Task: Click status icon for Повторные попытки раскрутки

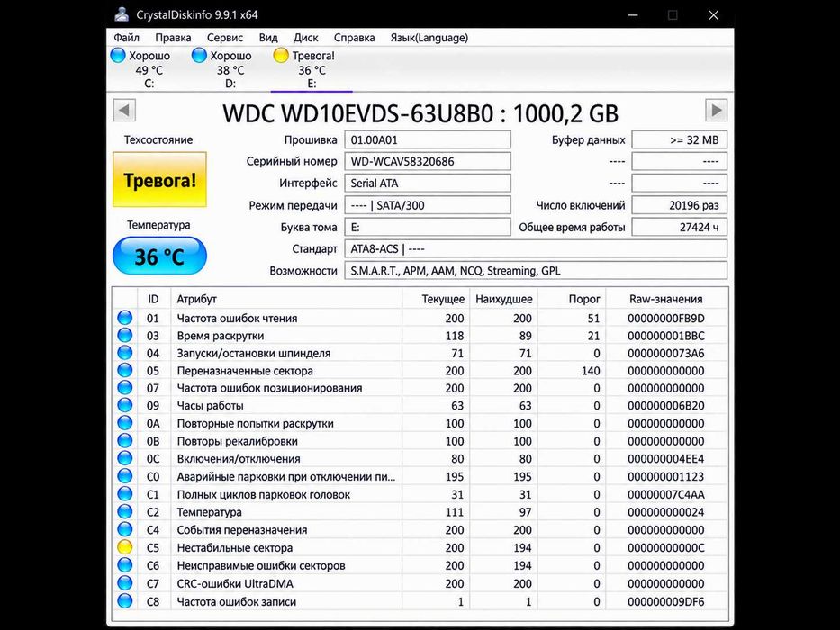Action: pos(125,423)
